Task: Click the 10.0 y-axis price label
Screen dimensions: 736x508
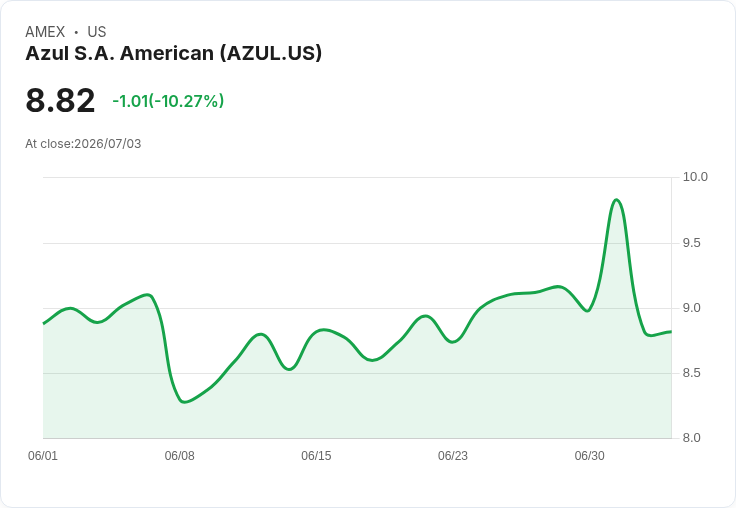Action: tap(695, 177)
